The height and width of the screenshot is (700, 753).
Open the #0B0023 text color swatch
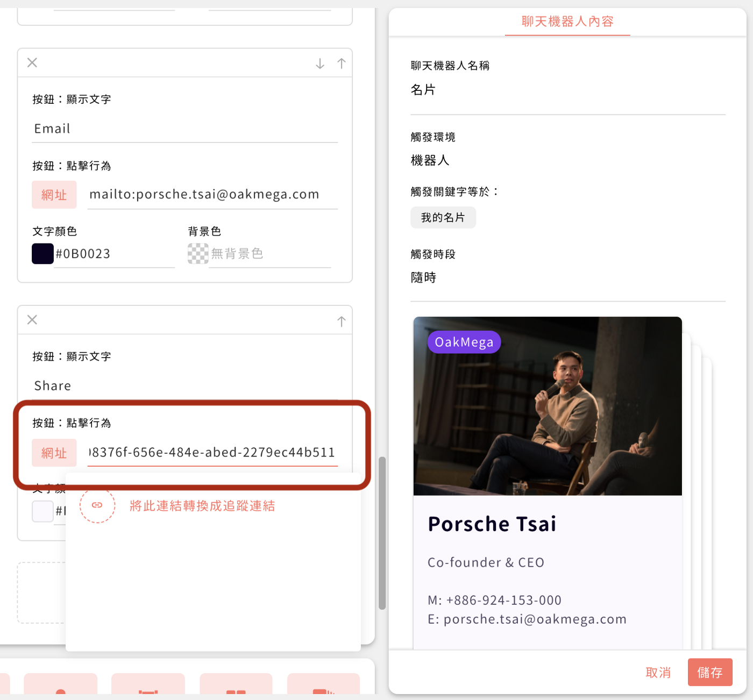[42, 254]
